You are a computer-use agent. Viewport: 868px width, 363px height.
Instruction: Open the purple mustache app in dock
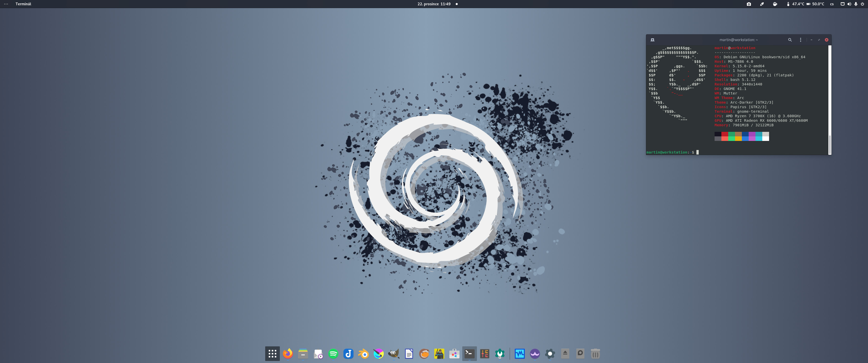click(535, 354)
